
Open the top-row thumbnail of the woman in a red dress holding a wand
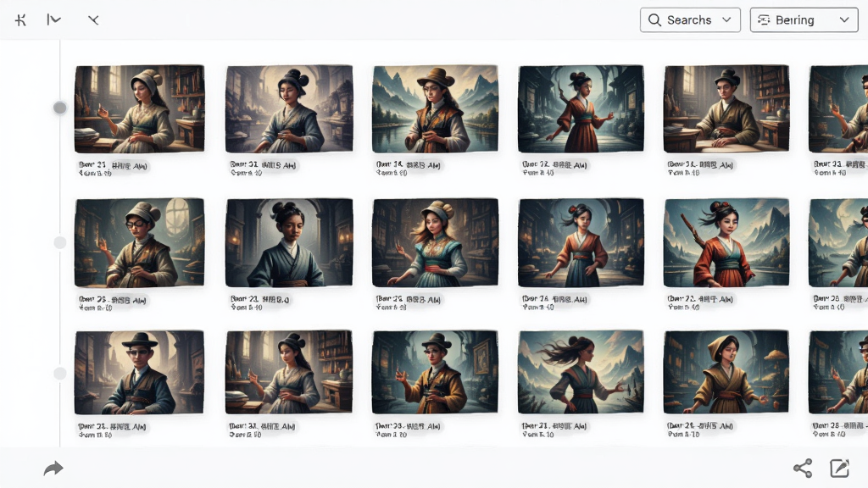581,108
